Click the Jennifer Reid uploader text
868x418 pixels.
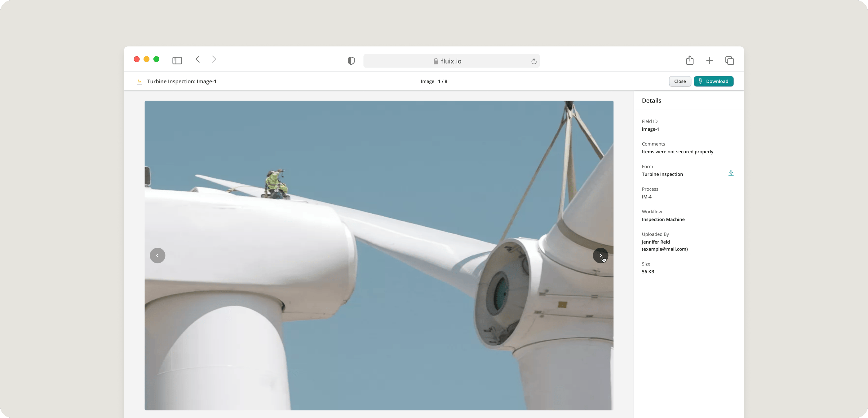(x=656, y=242)
